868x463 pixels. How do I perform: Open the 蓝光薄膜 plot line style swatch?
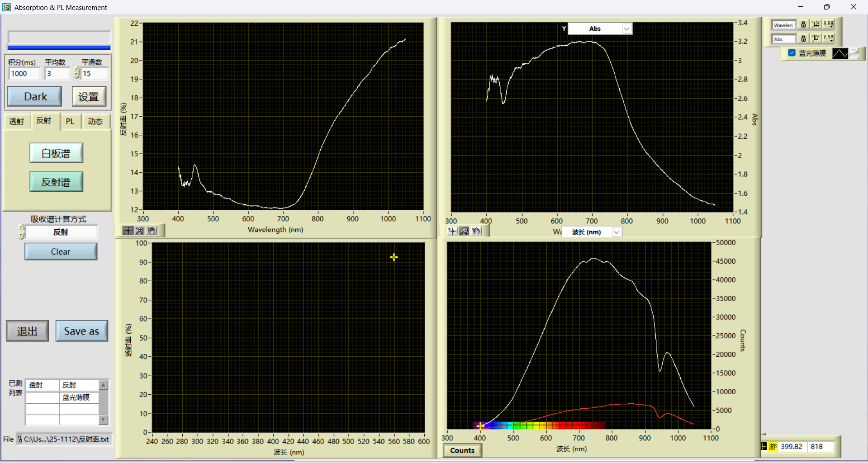(840, 53)
